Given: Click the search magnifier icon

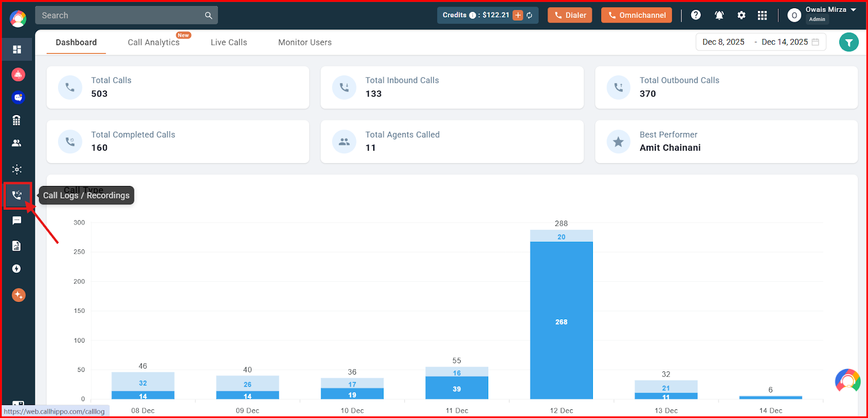Looking at the screenshot, I should [208, 16].
